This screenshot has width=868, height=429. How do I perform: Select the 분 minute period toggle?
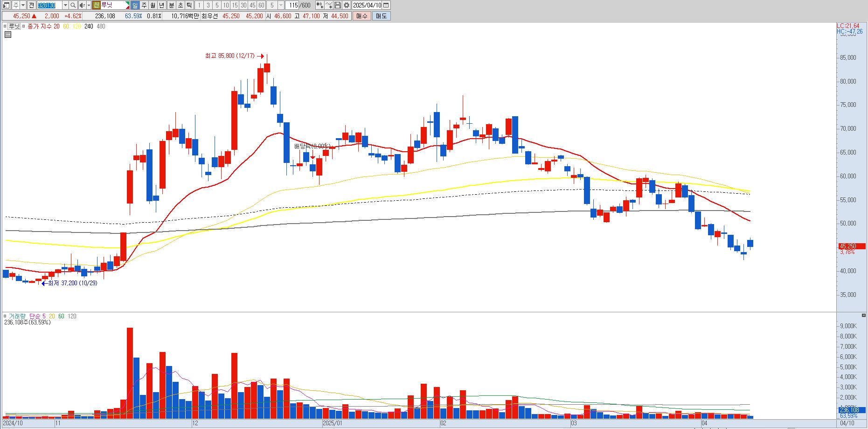pyautogui.click(x=172, y=5)
